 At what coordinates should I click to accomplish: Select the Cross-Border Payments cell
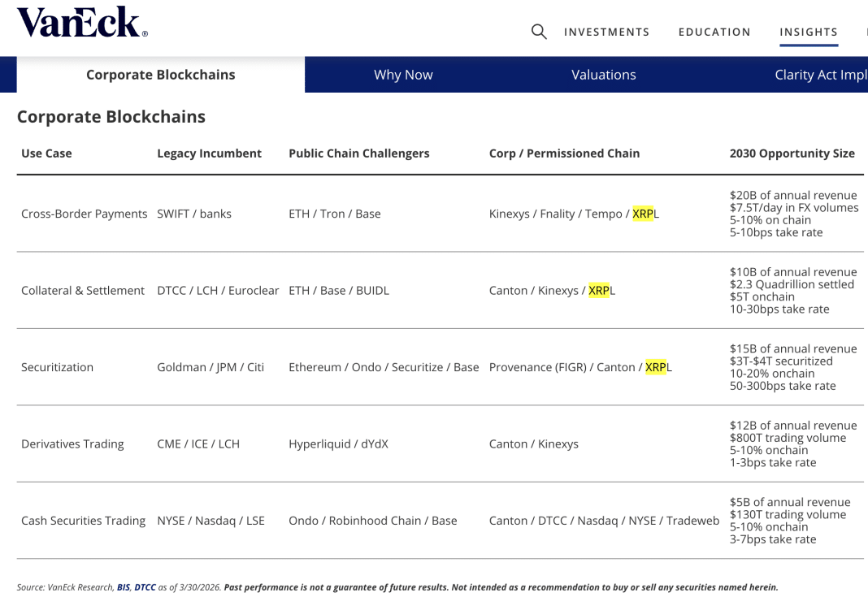[85, 214]
